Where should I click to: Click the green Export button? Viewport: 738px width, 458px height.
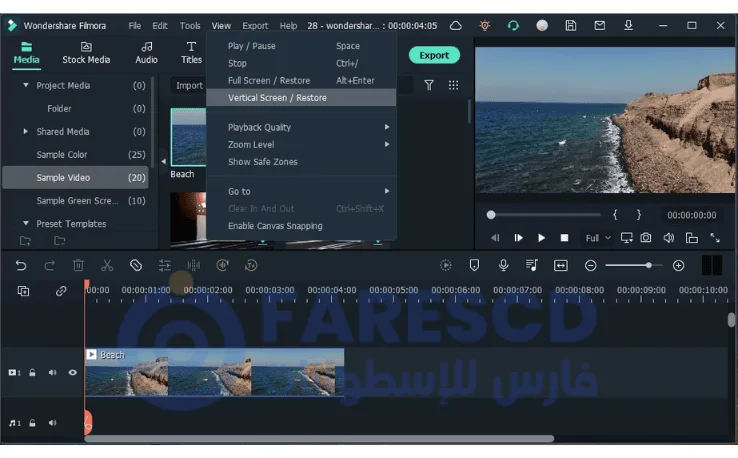click(x=434, y=55)
